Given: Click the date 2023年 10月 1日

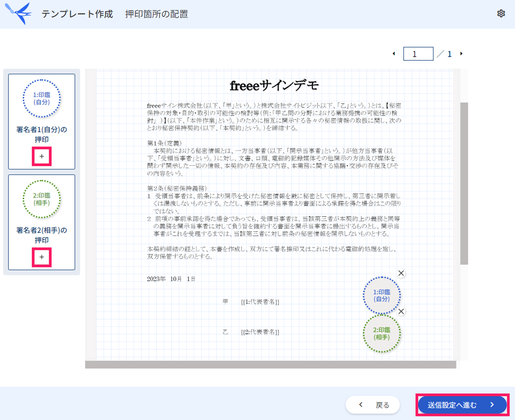Looking at the screenshot, I should pyautogui.click(x=171, y=279).
